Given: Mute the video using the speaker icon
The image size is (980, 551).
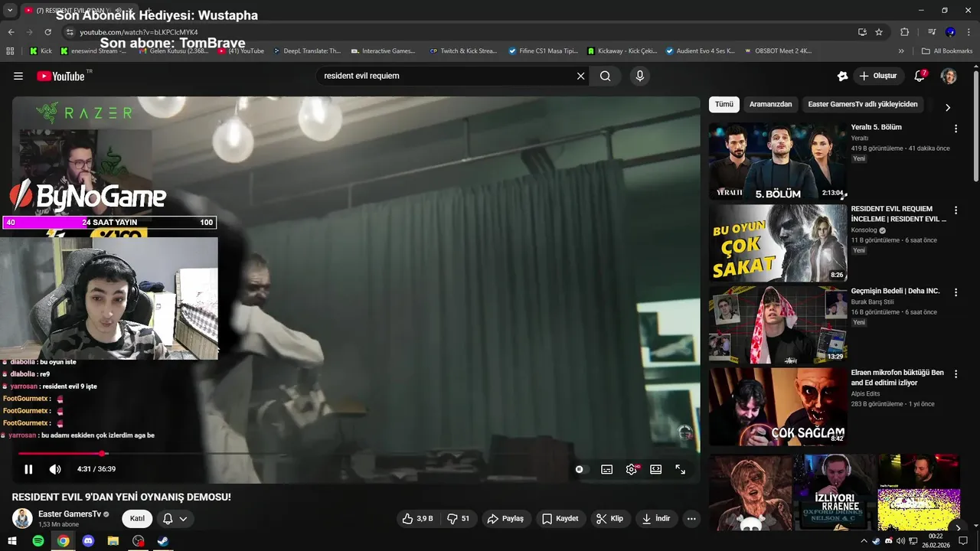Looking at the screenshot, I should pos(55,469).
